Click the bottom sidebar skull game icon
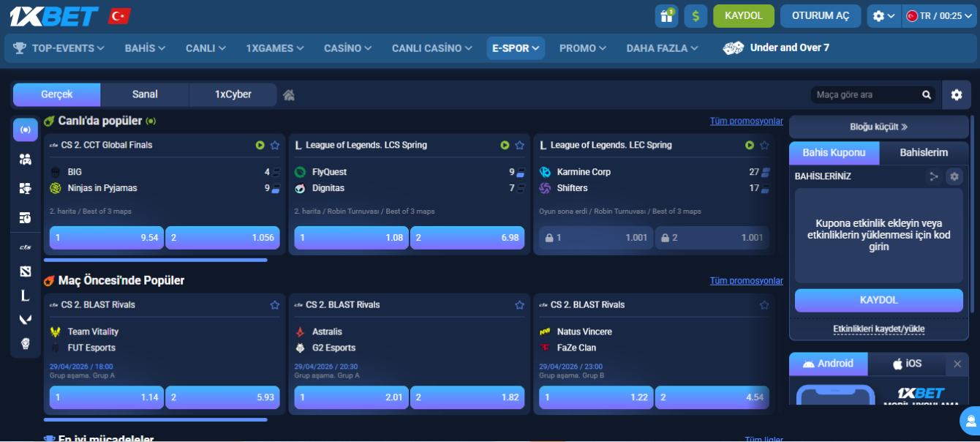This screenshot has height=442, width=980. tap(26, 343)
